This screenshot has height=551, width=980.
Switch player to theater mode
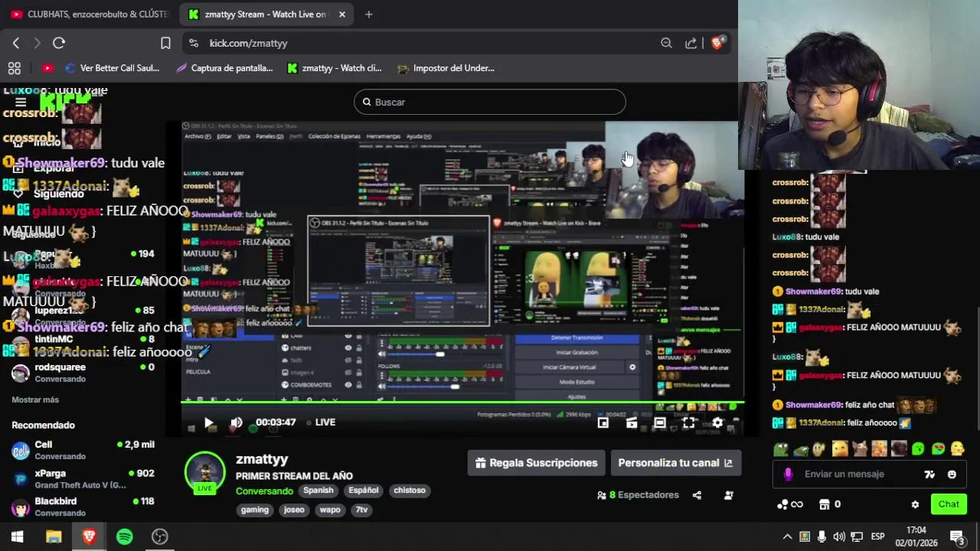(660, 422)
